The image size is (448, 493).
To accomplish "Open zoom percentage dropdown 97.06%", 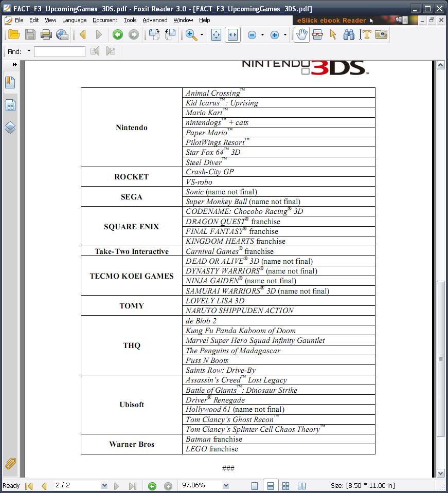I will click(x=226, y=486).
